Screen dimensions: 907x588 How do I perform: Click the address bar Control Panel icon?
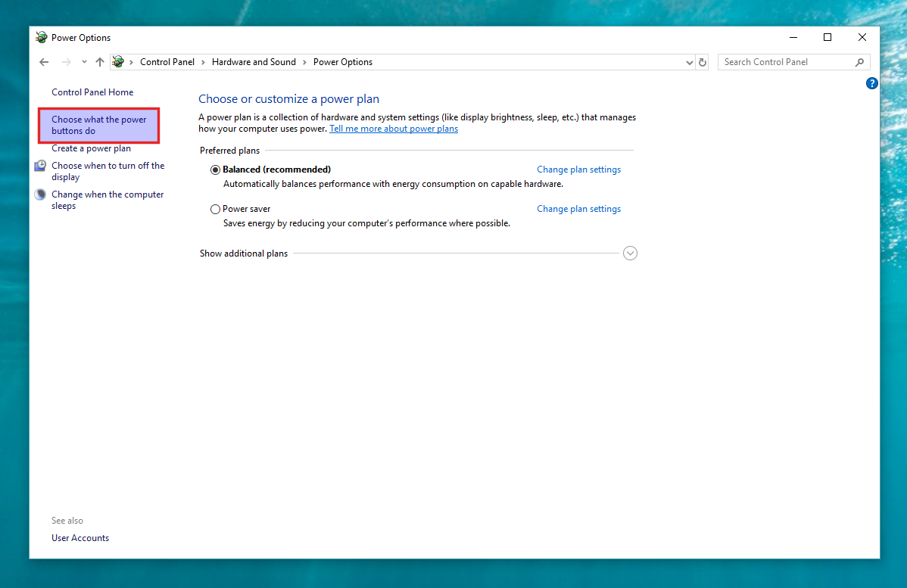point(118,62)
